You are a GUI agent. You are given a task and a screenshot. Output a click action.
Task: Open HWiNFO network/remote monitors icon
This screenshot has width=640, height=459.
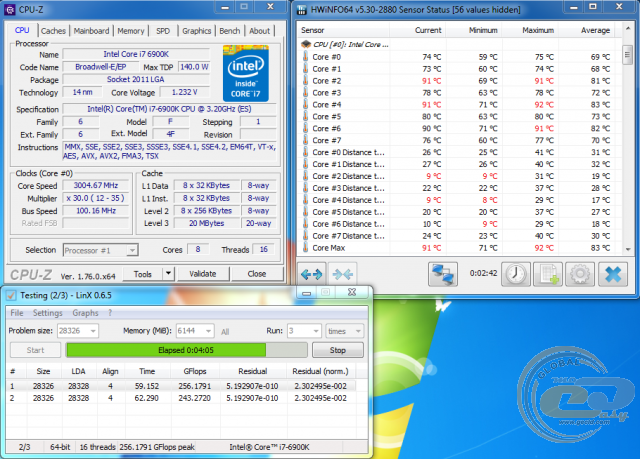pyautogui.click(x=442, y=274)
